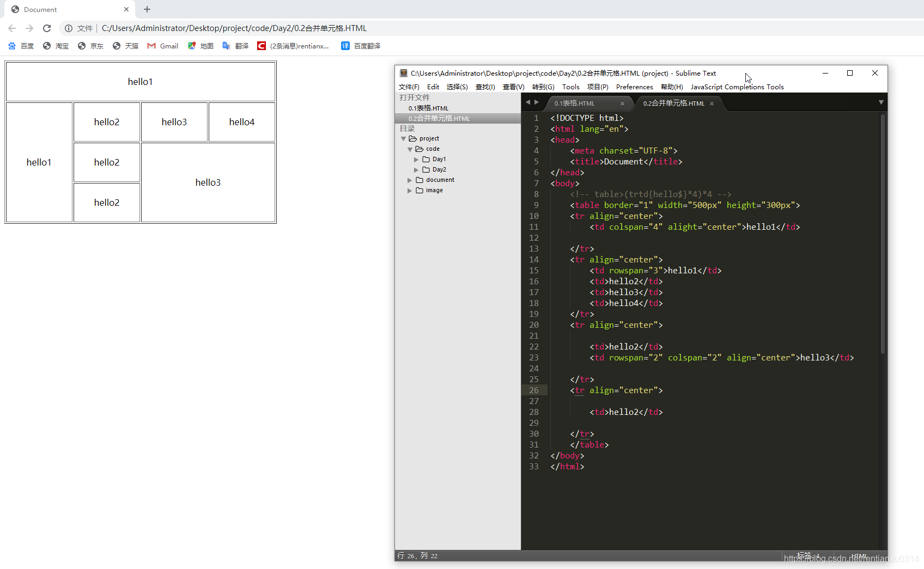
Task: Open the 查找(I) menu
Action: (485, 87)
